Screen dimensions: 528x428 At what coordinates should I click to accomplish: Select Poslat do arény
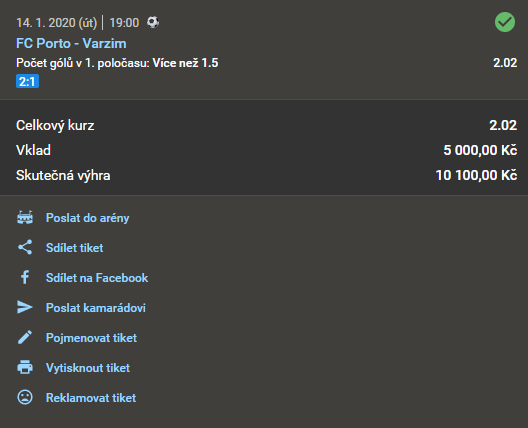(x=88, y=218)
